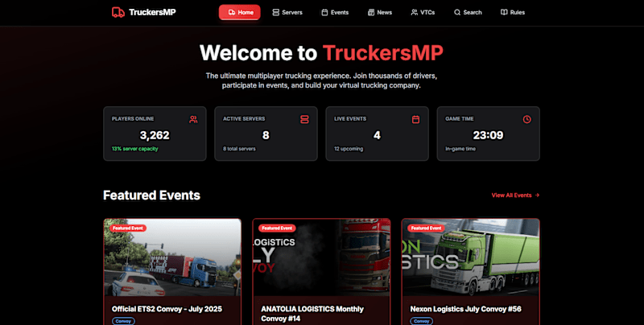This screenshot has width=644, height=325.
Task: Click the 'Welcome to TruckersMP' headline
Action: 321,52
